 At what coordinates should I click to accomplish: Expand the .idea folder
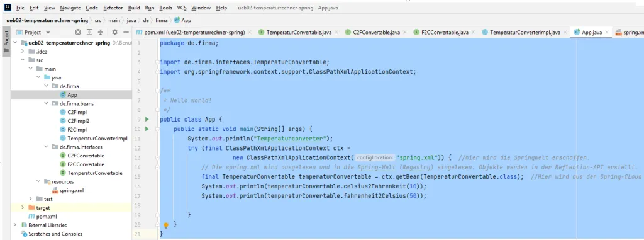tap(23, 52)
